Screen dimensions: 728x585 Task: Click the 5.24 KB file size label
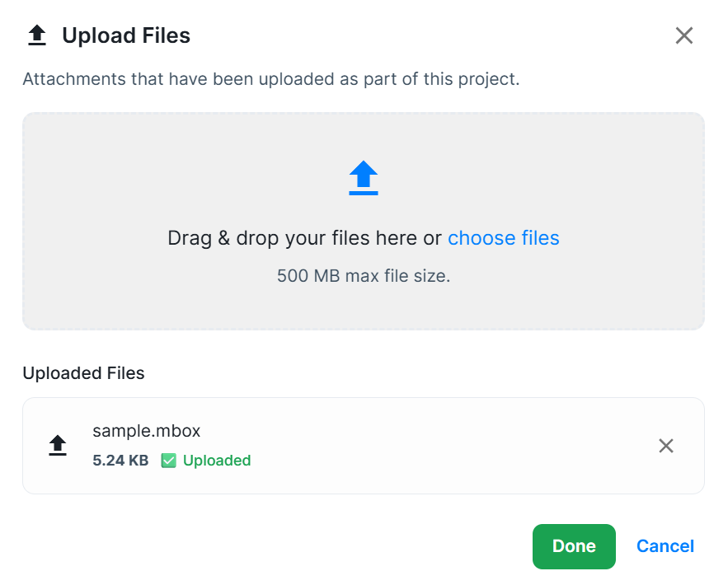click(120, 461)
